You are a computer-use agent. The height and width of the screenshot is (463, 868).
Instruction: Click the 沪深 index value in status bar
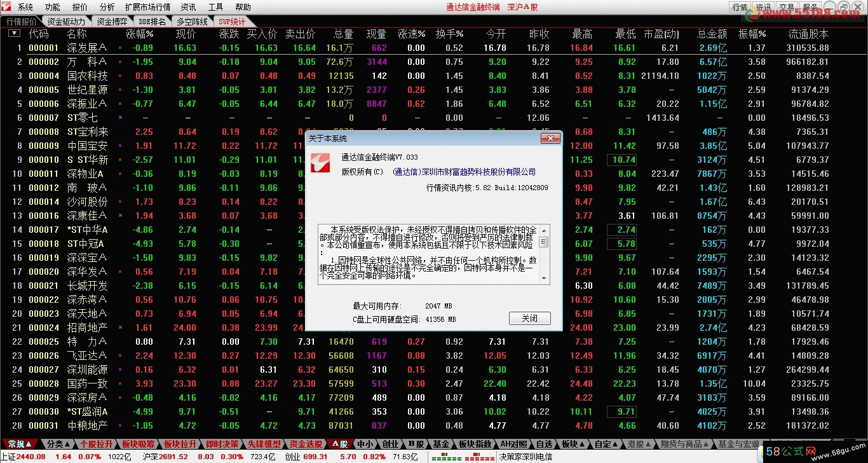tap(173, 457)
